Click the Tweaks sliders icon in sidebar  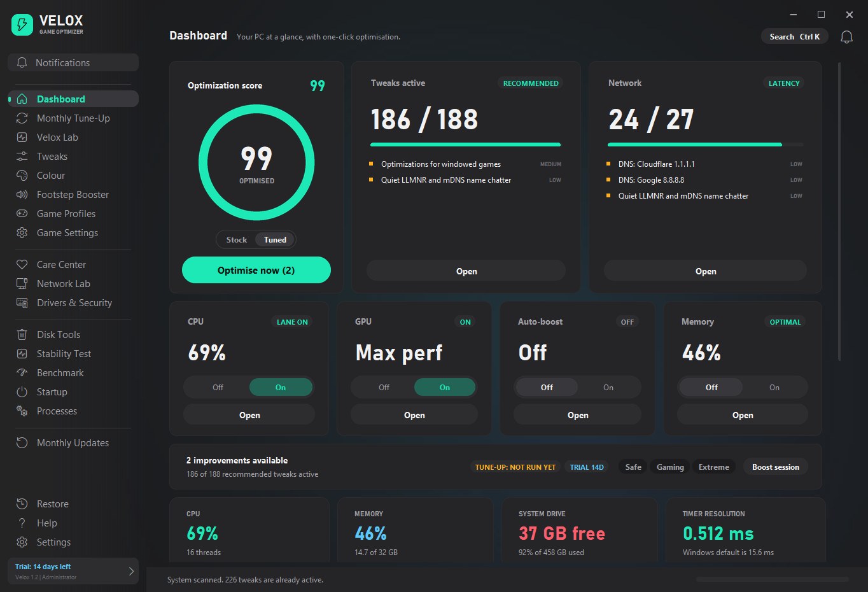coord(22,157)
